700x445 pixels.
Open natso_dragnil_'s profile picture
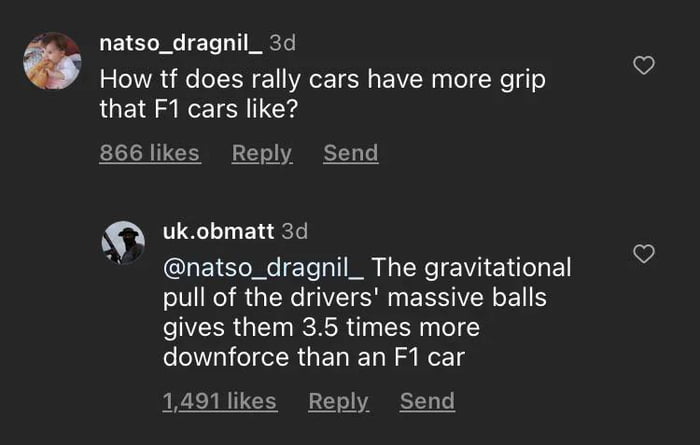[x=52, y=61]
